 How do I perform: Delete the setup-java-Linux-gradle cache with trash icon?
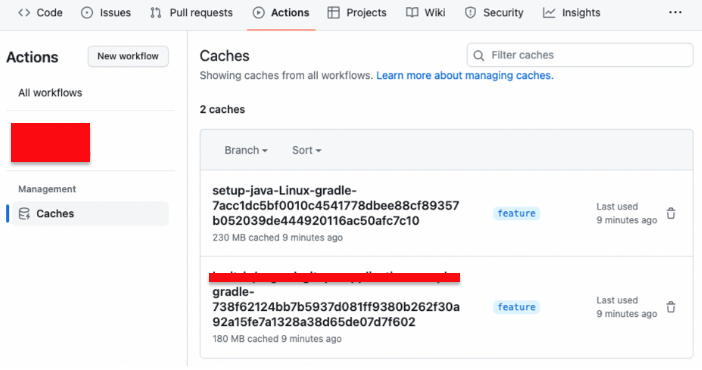pos(671,213)
